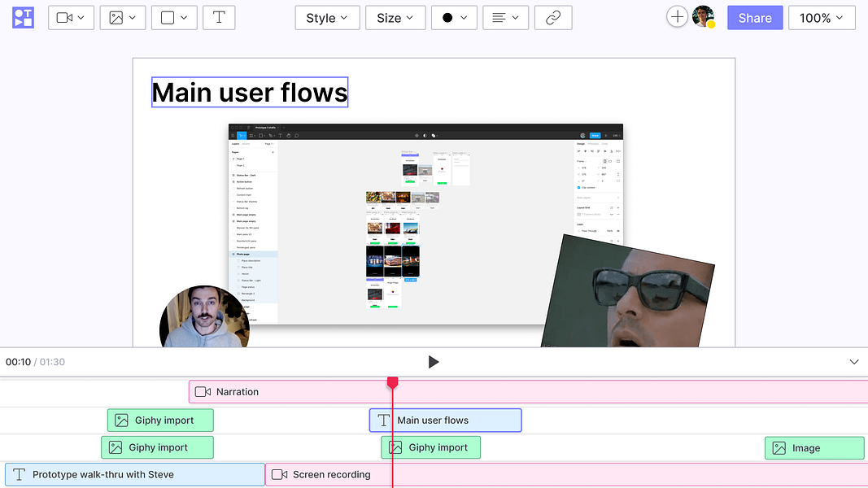
Task: Select the Text tool
Action: (x=219, y=18)
